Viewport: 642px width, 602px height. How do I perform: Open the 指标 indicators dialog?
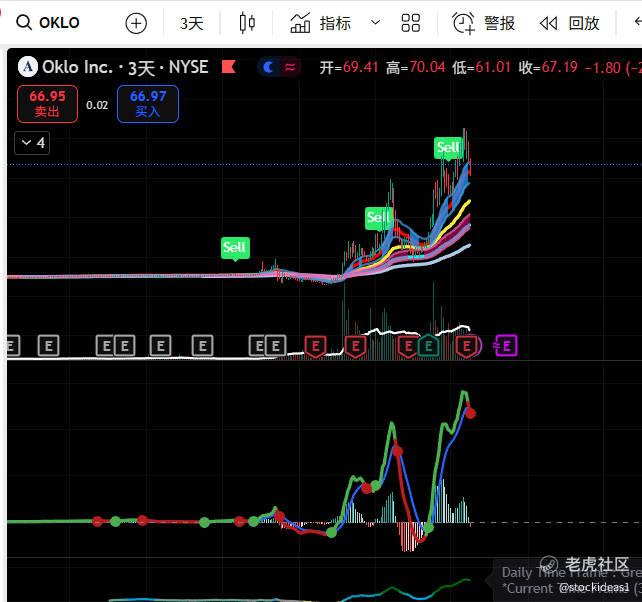(x=320, y=23)
